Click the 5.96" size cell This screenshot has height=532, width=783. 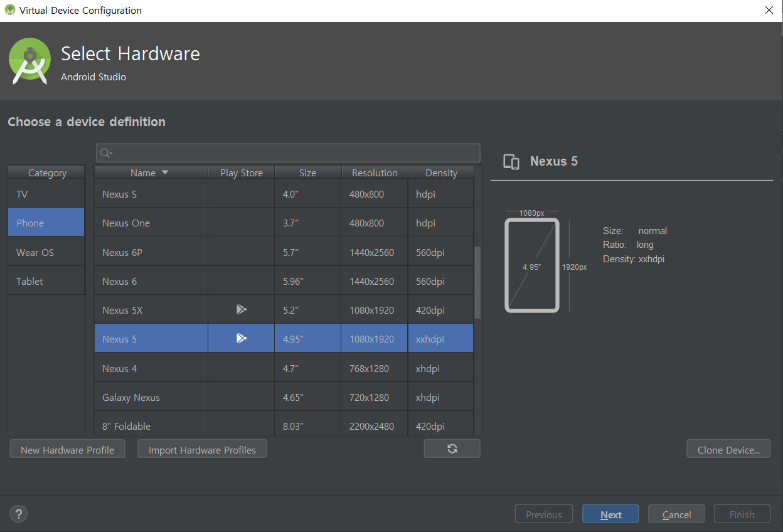tap(308, 281)
